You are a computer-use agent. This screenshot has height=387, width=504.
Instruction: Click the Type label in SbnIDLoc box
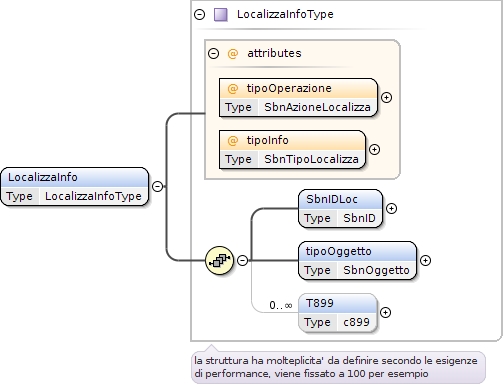tap(317, 218)
